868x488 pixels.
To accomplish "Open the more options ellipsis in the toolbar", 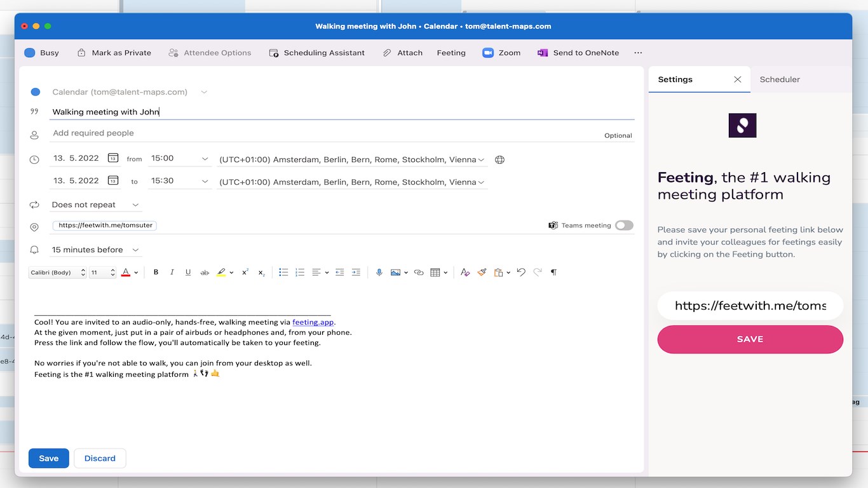I will 638,53.
